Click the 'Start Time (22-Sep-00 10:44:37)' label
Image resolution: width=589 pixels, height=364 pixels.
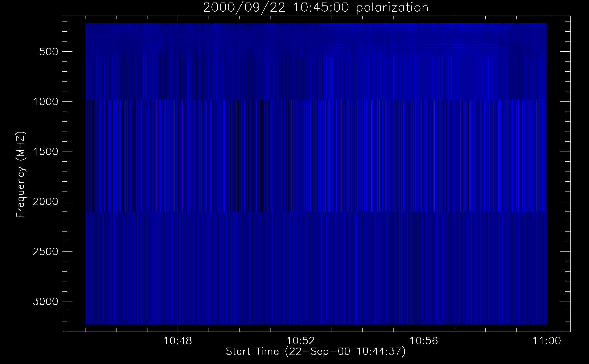click(x=316, y=352)
